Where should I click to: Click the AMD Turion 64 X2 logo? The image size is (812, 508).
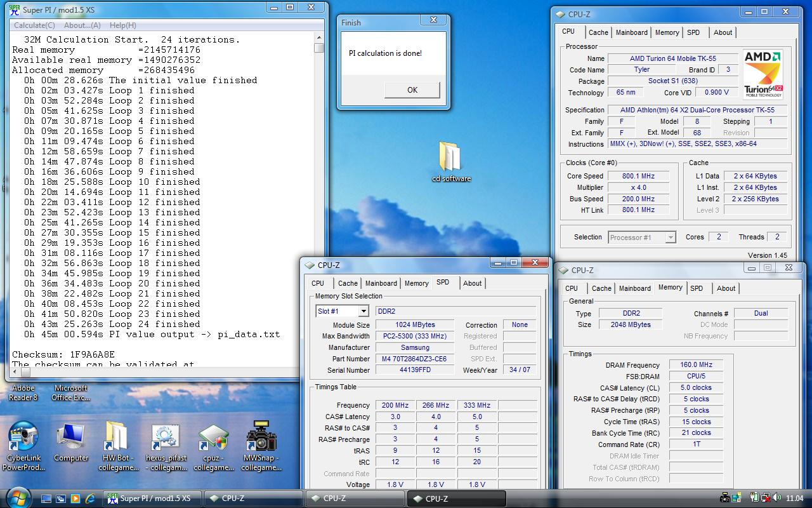click(763, 74)
